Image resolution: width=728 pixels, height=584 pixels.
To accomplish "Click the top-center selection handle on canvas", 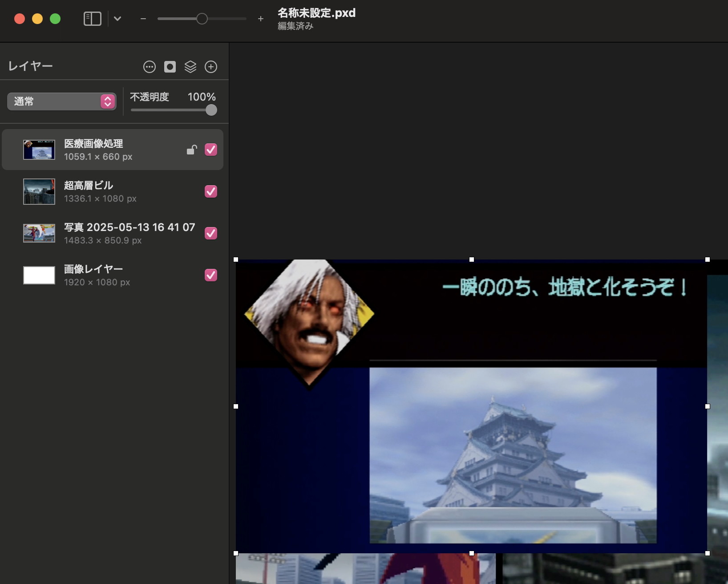I will (x=472, y=260).
